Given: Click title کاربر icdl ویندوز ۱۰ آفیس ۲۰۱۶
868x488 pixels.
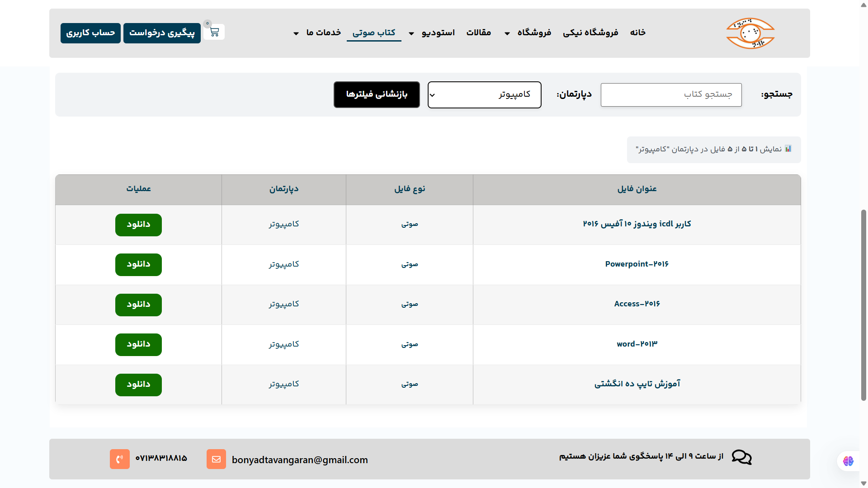Looking at the screenshot, I should click(x=637, y=224).
